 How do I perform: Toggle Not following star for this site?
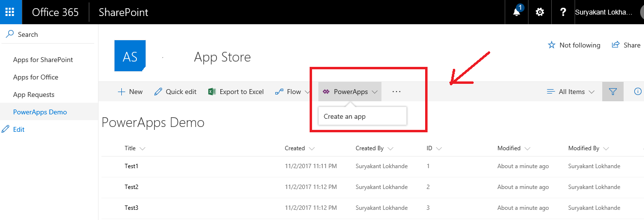point(574,45)
